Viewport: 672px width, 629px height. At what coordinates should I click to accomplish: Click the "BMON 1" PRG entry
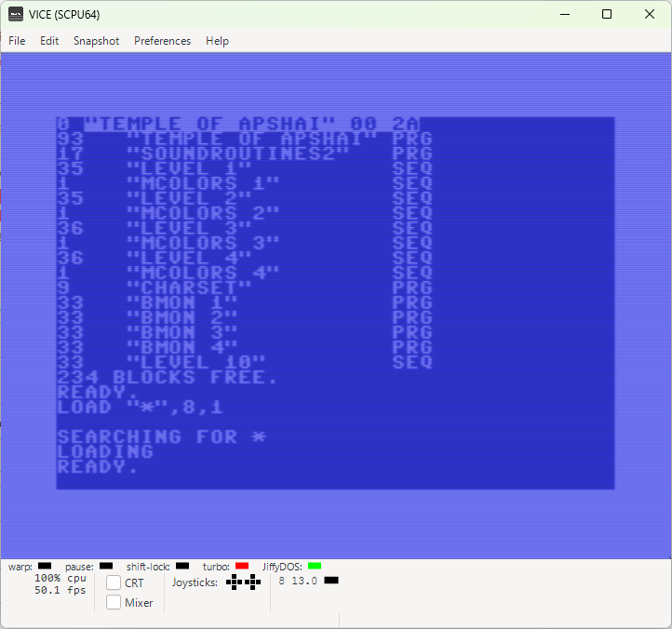click(245, 303)
